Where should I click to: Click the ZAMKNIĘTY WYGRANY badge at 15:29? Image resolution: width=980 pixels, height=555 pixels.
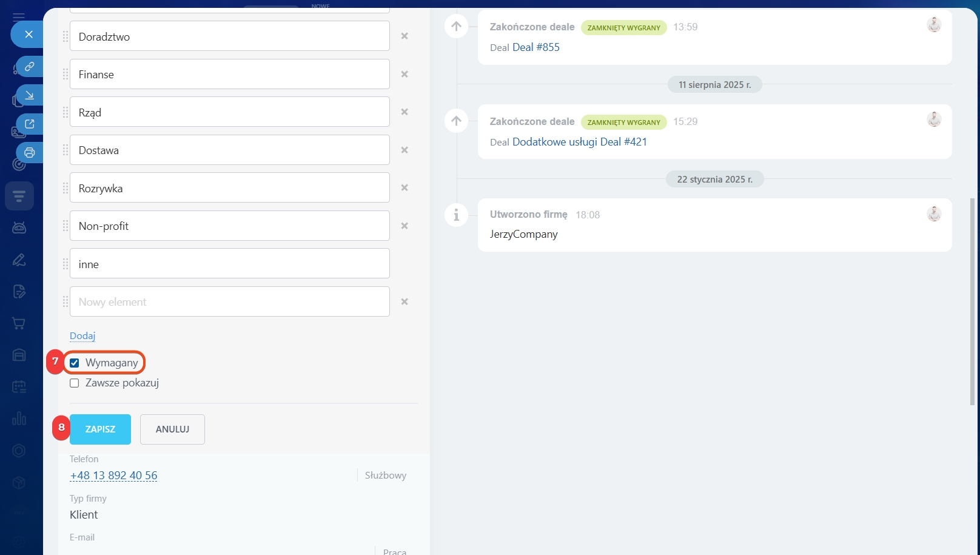624,122
